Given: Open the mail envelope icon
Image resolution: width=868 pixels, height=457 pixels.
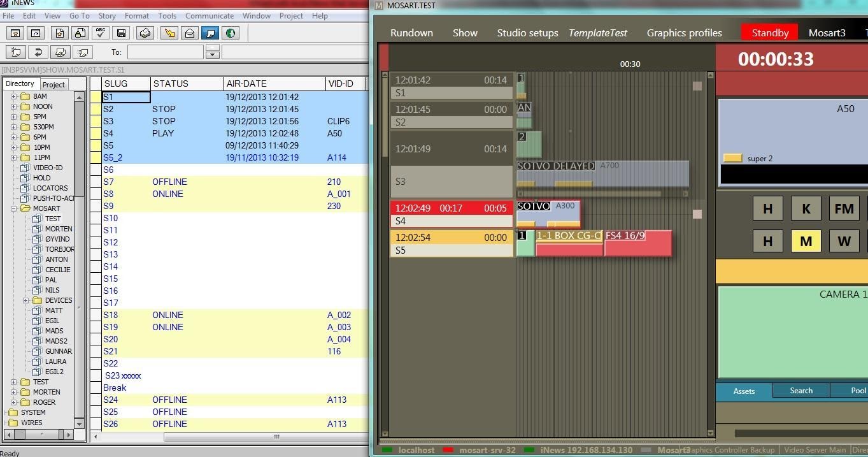Looking at the screenshot, I should point(190,33).
